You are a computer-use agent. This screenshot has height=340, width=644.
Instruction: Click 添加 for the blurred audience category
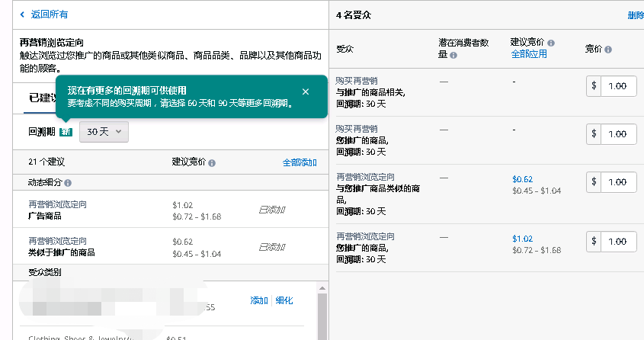[x=259, y=300]
